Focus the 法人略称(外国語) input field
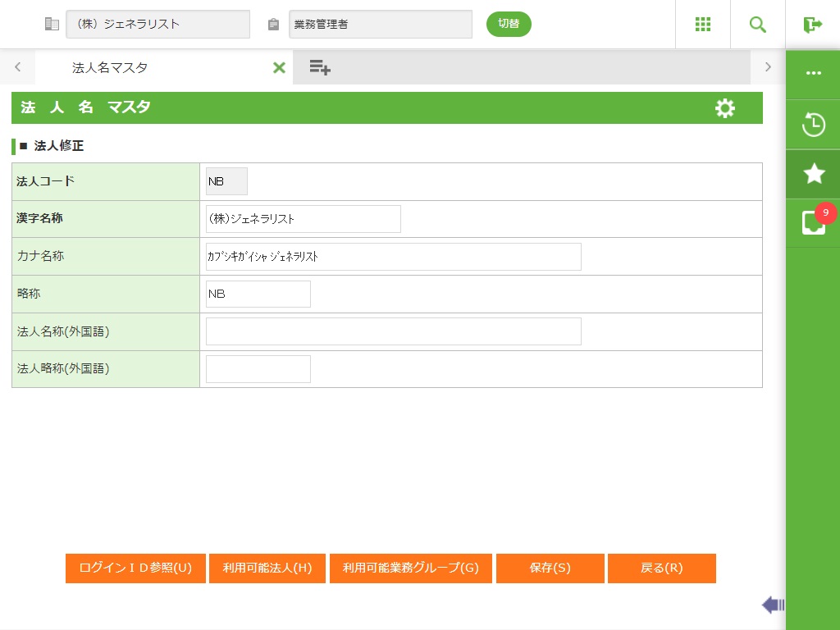 [x=258, y=369]
